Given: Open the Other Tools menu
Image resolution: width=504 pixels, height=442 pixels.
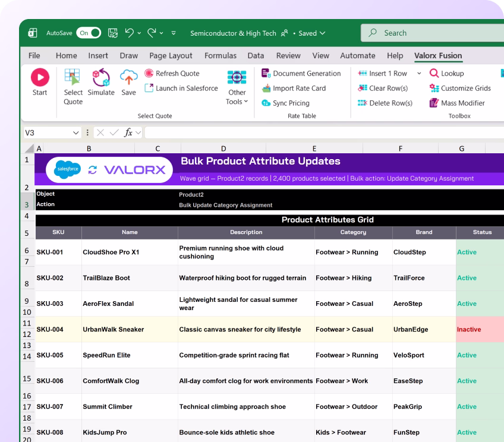Looking at the screenshot, I should 237,87.
